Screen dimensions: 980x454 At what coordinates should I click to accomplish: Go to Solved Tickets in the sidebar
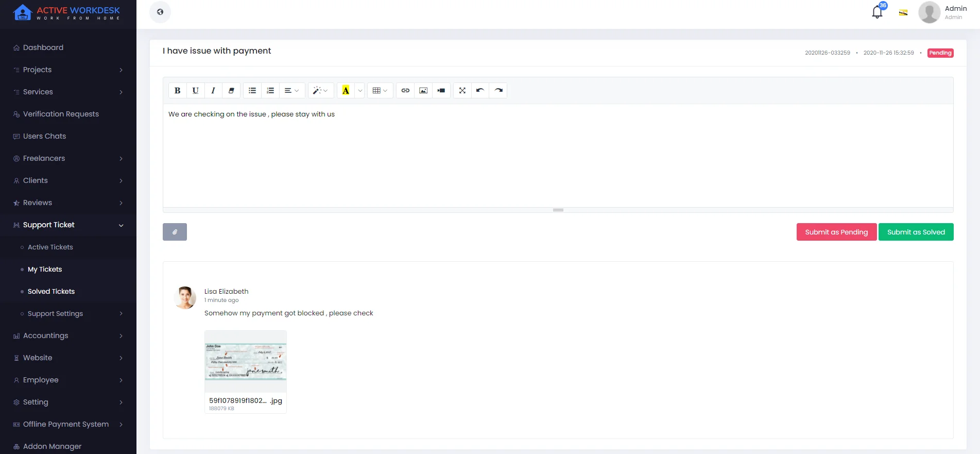51,292
